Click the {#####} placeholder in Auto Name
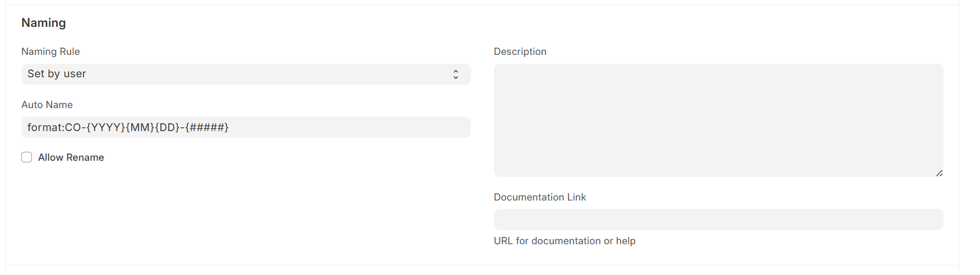Viewport: 980px width, 275px height. (207, 128)
